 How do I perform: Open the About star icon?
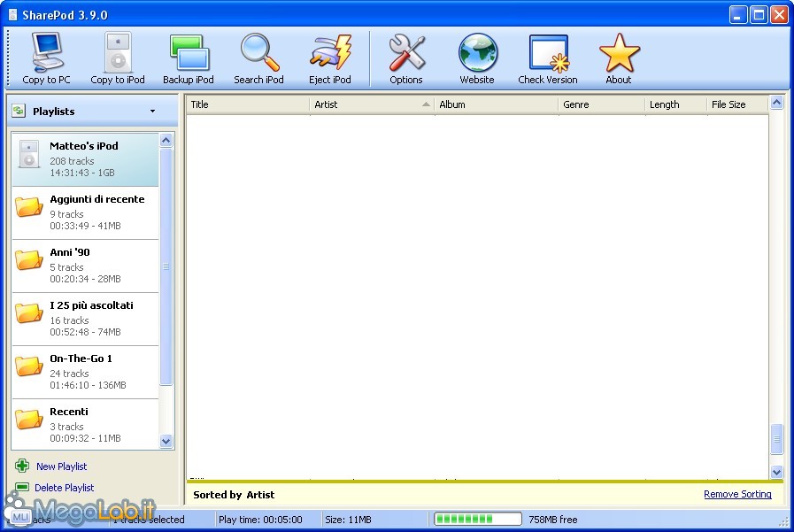pyautogui.click(x=619, y=52)
